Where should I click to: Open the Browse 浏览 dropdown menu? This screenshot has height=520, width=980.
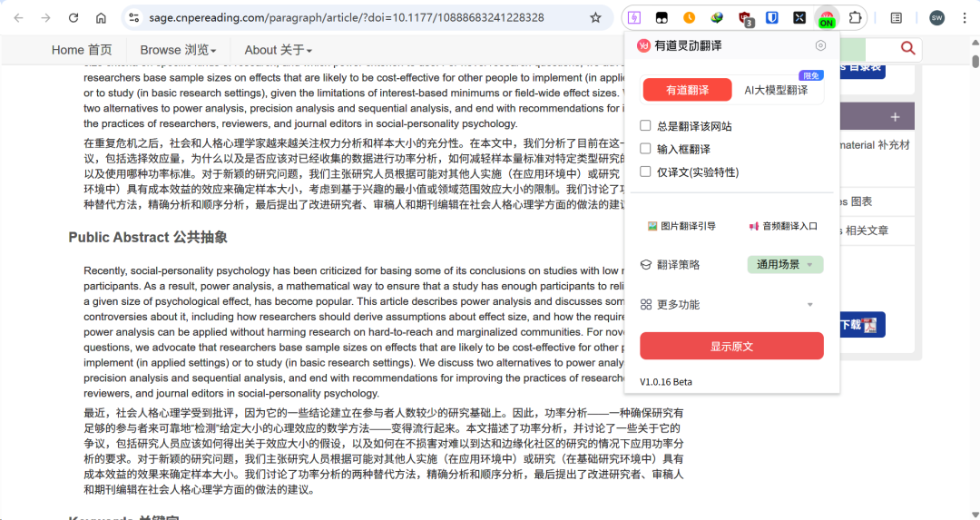[x=178, y=50]
